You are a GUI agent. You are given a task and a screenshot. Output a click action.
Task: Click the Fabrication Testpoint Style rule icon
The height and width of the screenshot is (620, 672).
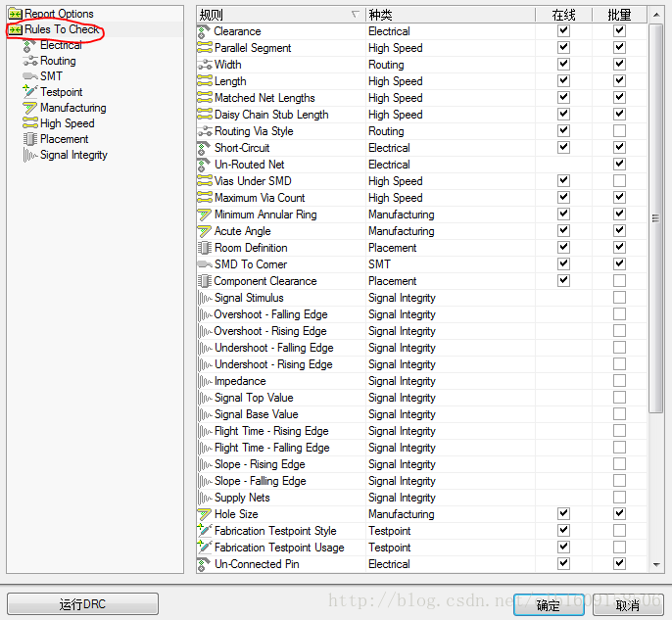pyautogui.click(x=205, y=531)
